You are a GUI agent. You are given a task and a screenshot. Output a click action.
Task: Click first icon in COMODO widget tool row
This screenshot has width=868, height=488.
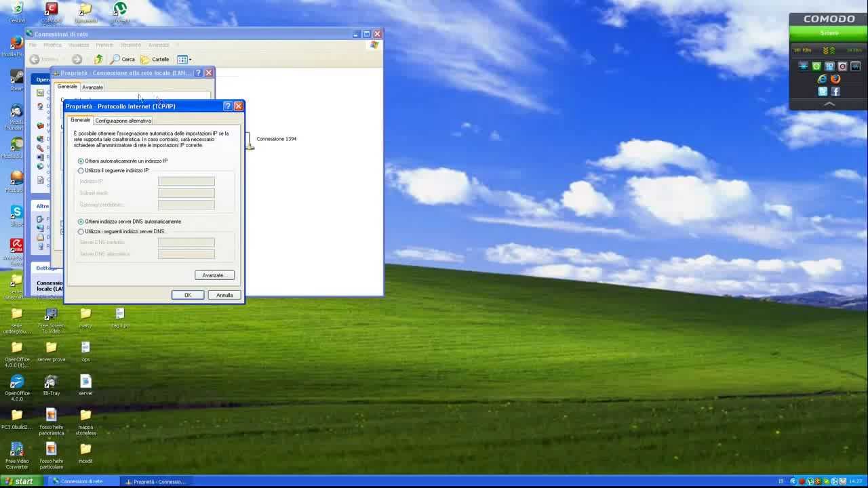(x=804, y=66)
